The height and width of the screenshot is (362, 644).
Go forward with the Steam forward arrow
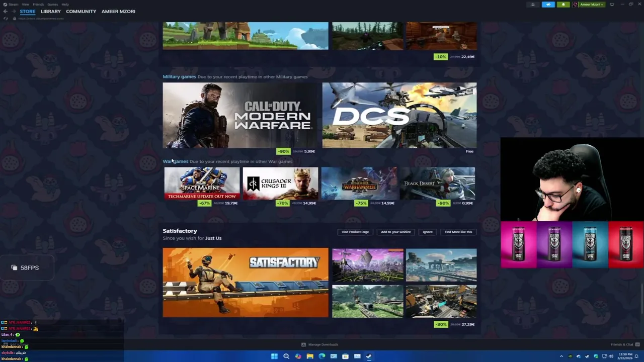pos(13,11)
